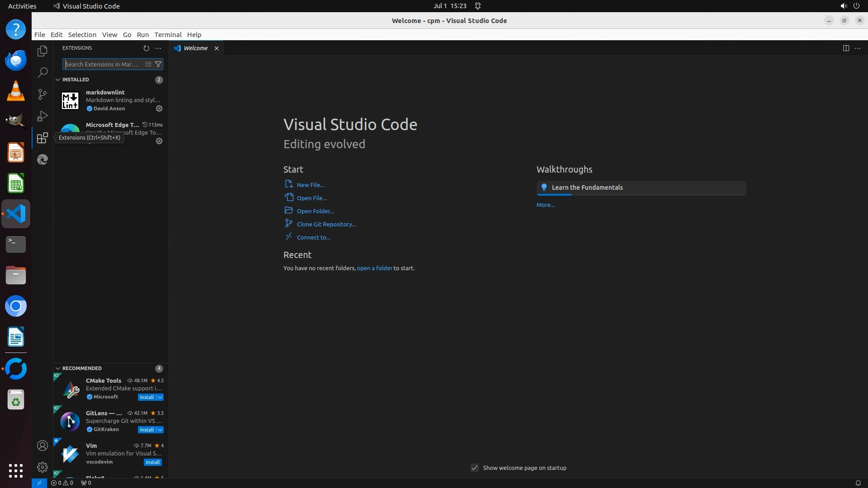Uncheck Show welcome page on startup

[x=475, y=468]
